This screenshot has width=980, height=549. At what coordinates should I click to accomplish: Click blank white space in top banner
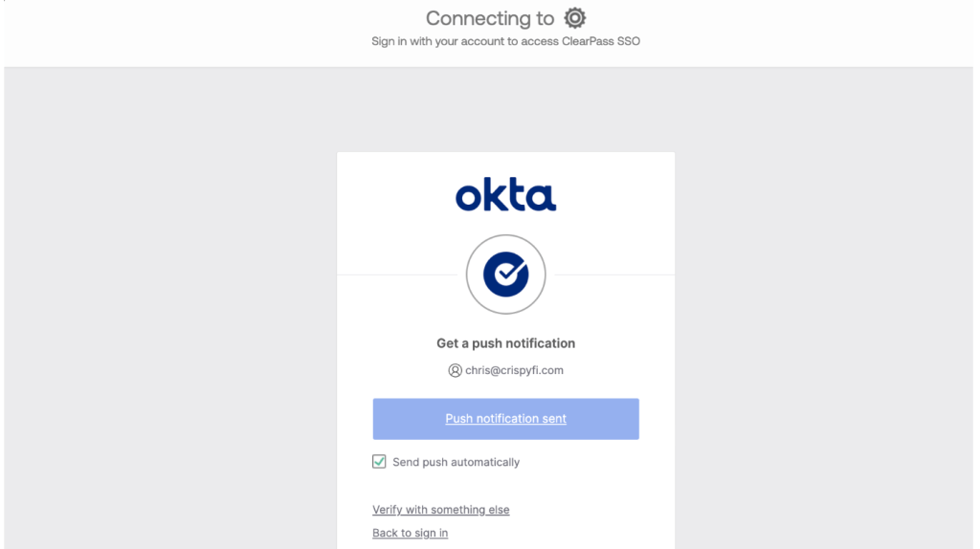pos(191,33)
